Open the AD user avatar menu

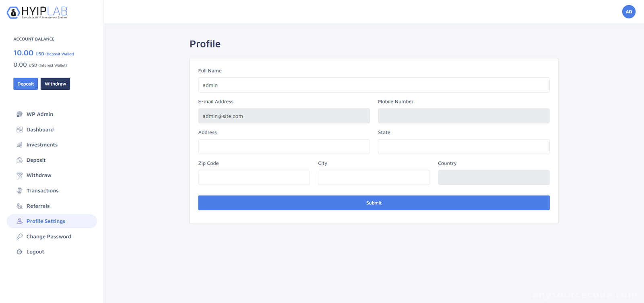coord(629,12)
